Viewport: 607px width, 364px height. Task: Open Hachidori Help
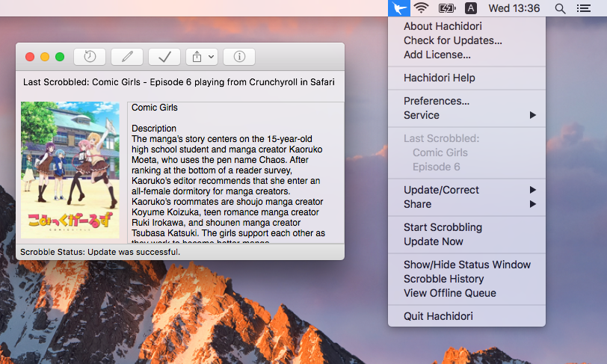467,78
